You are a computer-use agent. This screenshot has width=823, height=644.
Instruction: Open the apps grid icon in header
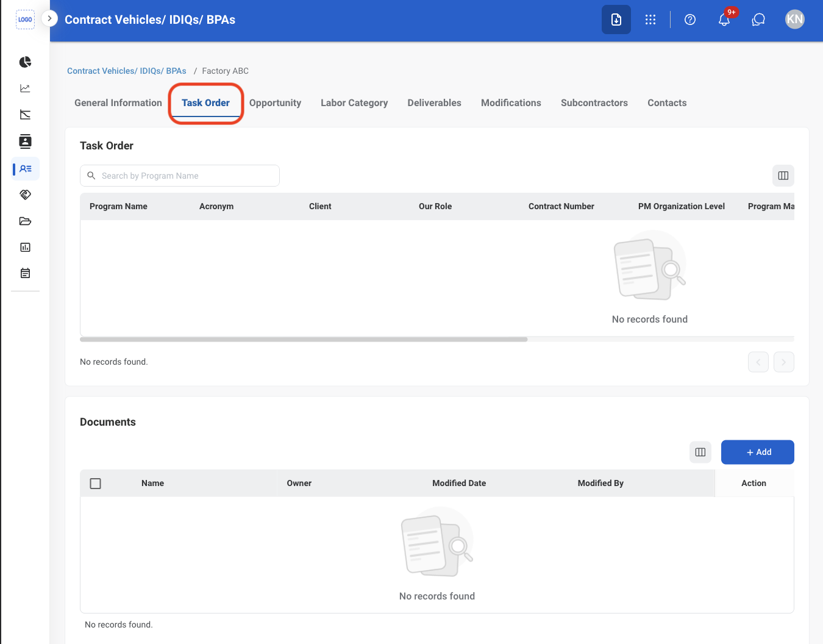pos(650,20)
